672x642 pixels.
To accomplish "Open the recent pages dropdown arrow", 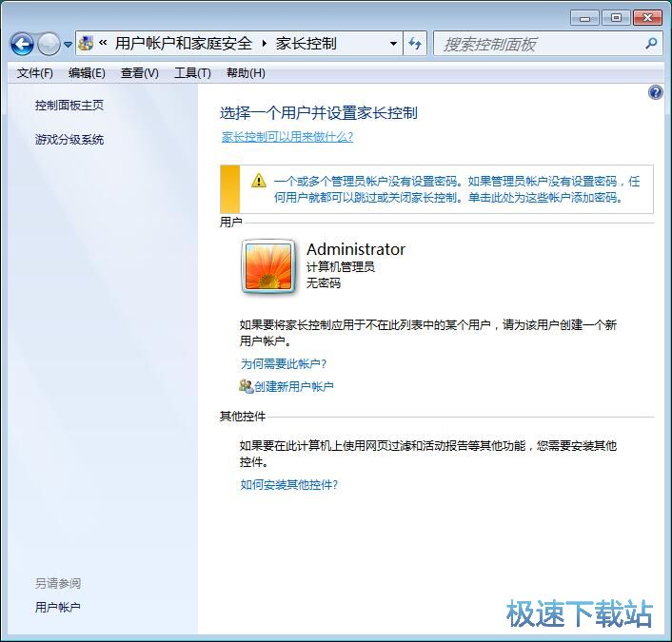I will [x=68, y=44].
